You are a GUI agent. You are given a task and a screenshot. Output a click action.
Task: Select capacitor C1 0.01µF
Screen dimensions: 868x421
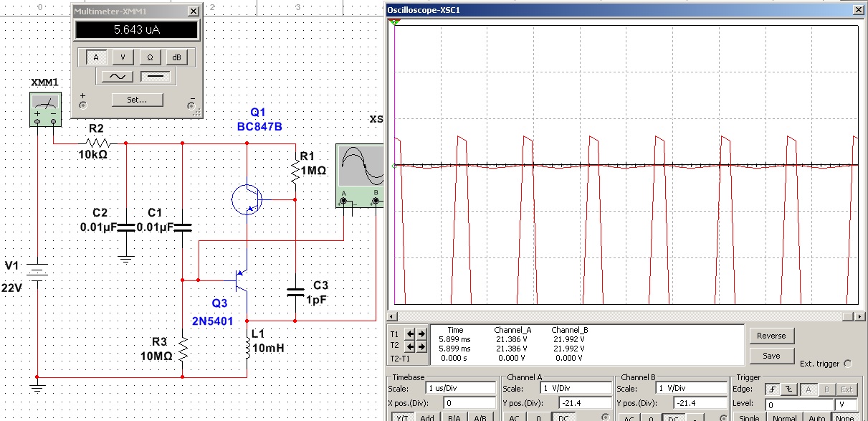(182, 227)
